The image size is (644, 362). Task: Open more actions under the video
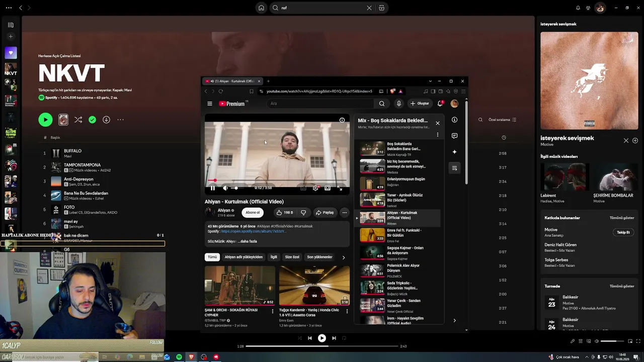pyautogui.click(x=345, y=213)
